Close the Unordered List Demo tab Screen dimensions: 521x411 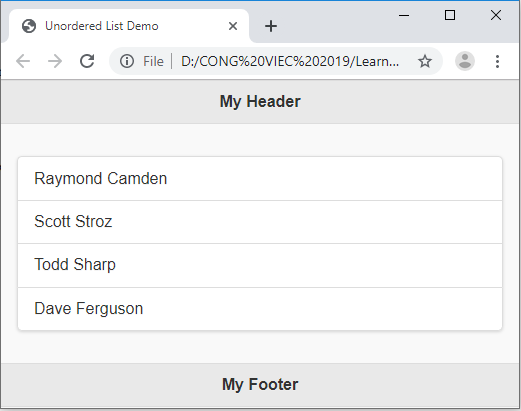(x=233, y=26)
